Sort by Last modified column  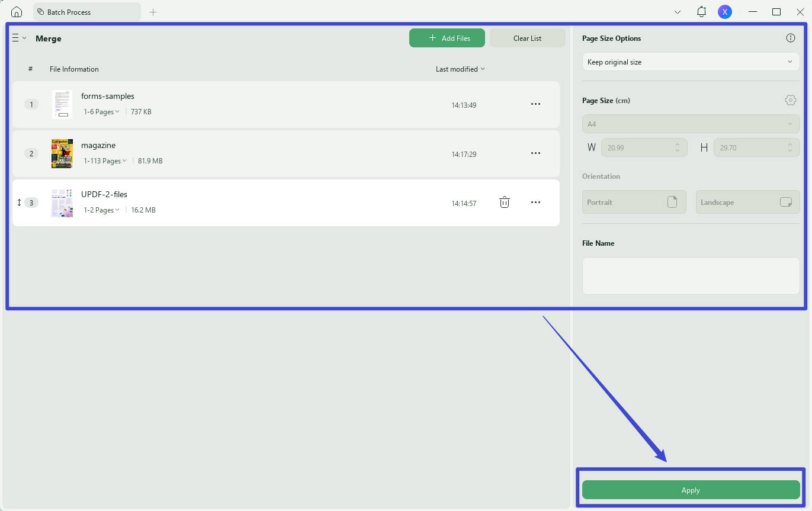tap(460, 69)
